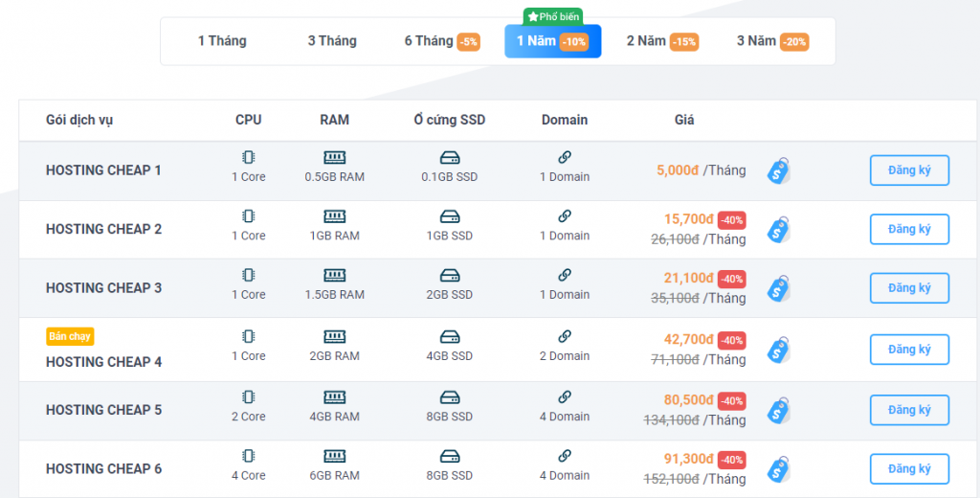Open price tag icon in HOSTING CHEAP 3 row
The width and height of the screenshot is (980, 498).
coord(778,288)
